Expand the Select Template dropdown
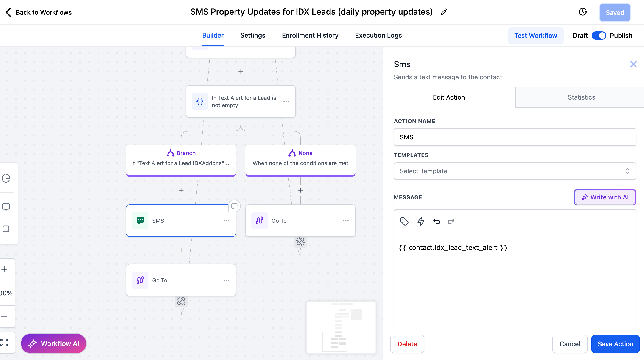Viewport: 644px width, 360px height. pyautogui.click(x=515, y=171)
